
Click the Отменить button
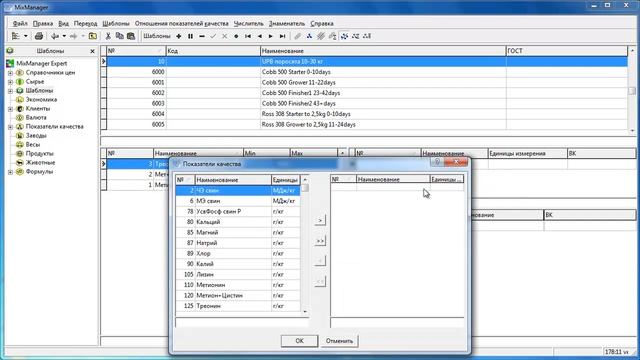pyautogui.click(x=339, y=341)
